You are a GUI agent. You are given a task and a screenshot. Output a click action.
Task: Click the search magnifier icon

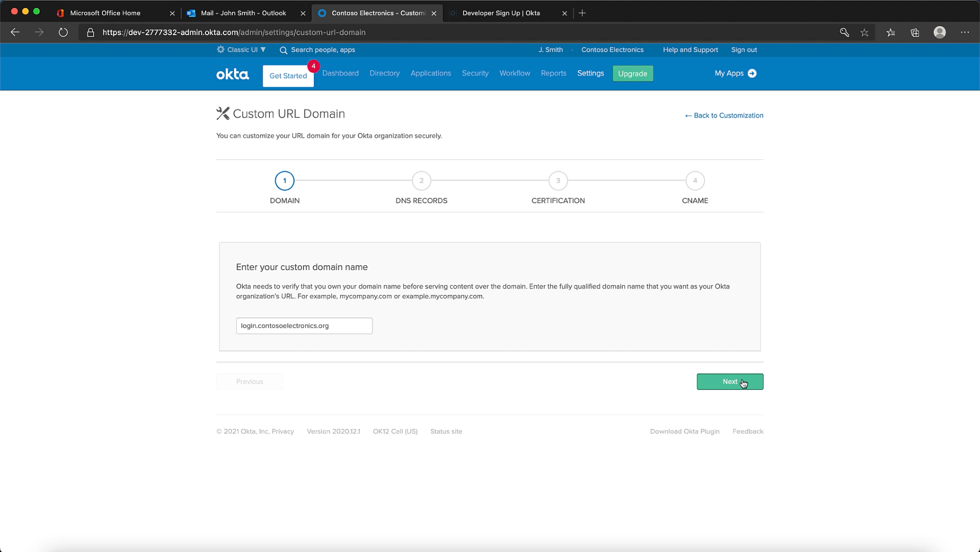(x=283, y=50)
